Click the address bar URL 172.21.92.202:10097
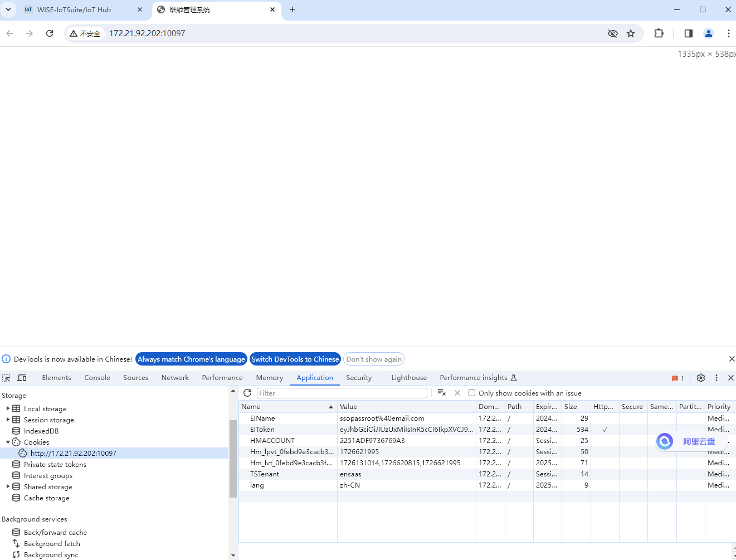Screen dimensions: 736x560 (x=147, y=33)
